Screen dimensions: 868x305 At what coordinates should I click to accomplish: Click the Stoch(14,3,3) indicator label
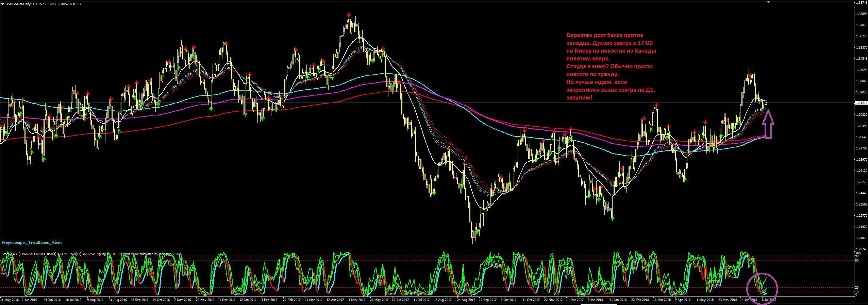[11, 254]
